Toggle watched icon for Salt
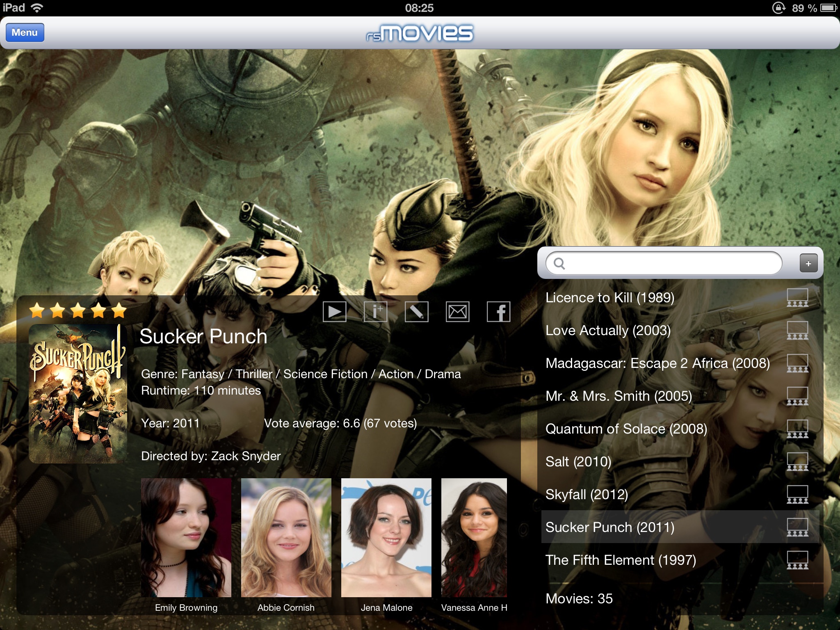 [x=797, y=462]
